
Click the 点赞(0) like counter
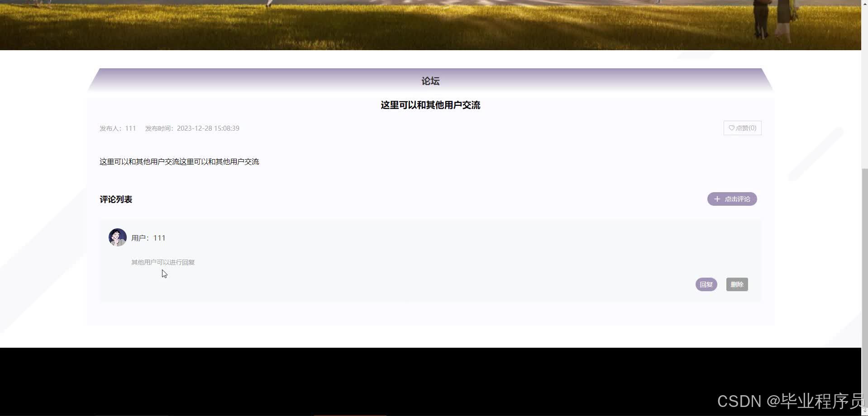click(746, 128)
